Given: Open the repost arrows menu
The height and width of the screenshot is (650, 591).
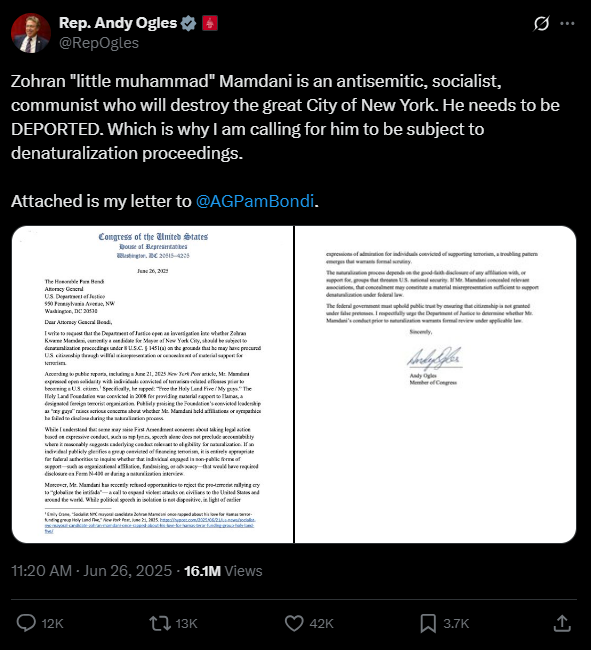Looking at the screenshot, I should (160, 623).
